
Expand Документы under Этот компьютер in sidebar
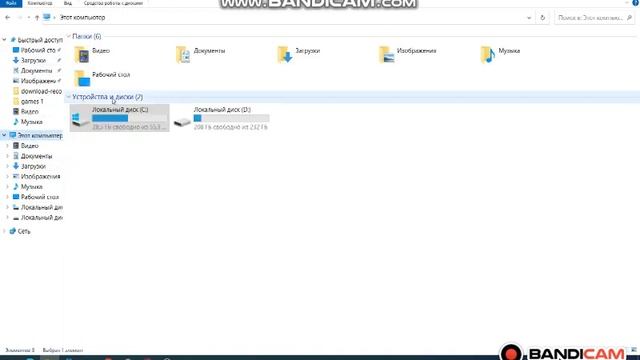7,156
